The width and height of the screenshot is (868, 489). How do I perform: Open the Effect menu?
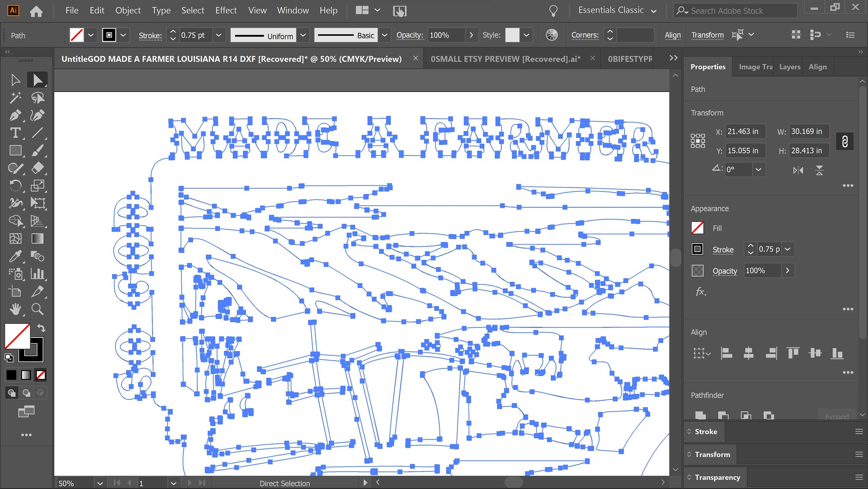click(x=226, y=10)
